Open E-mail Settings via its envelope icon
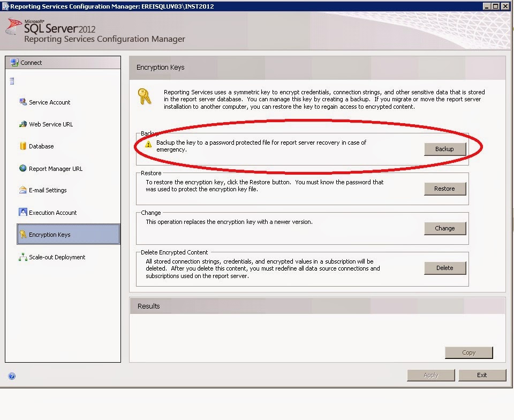The width and height of the screenshot is (514, 420). click(x=22, y=190)
